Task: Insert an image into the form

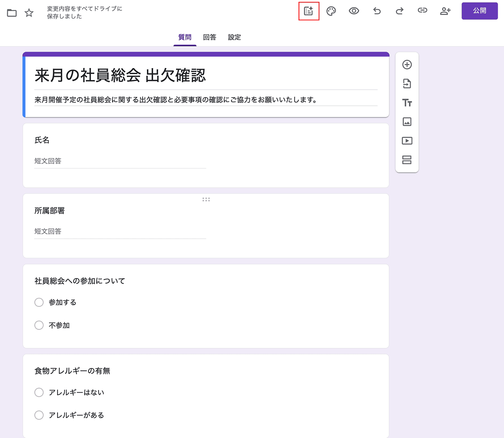Action: (x=407, y=122)
